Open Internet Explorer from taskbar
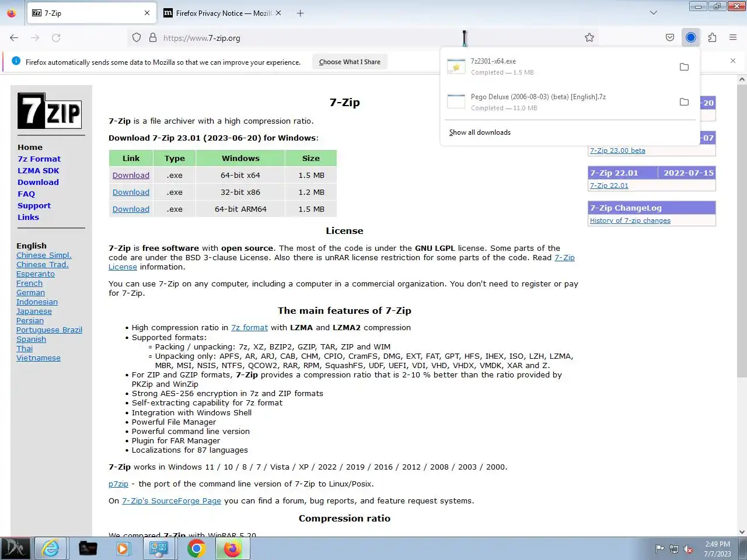 [51, 548]
